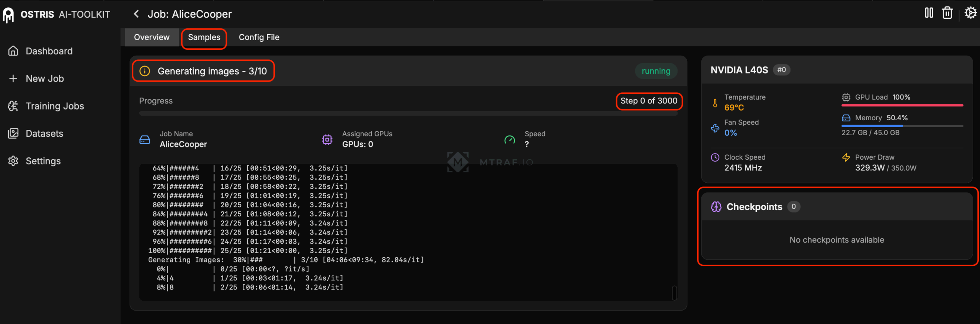Go to Dashboard in the sidebar
The width and height of the screenshot is (980, 324).
point(49,51)
